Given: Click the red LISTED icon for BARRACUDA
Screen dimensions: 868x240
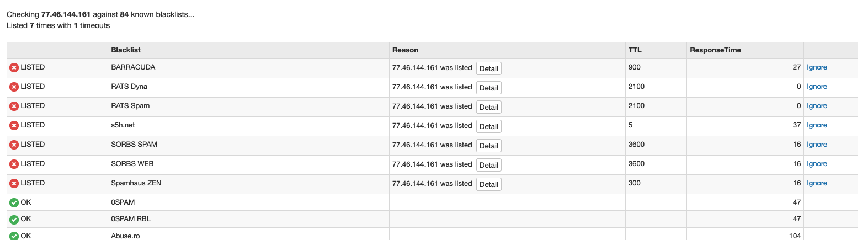Looking at the screenshot, I should coord(14,67).
